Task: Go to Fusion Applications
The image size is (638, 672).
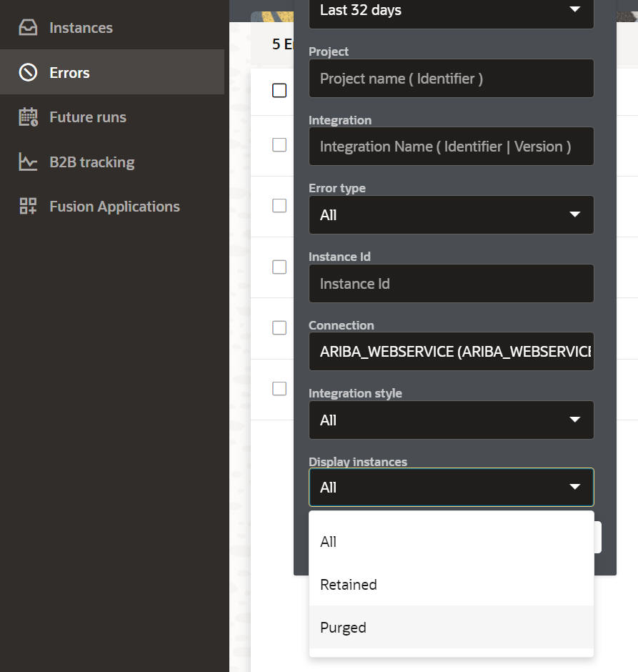Action: pyautogui.click(x=114, y=207)
